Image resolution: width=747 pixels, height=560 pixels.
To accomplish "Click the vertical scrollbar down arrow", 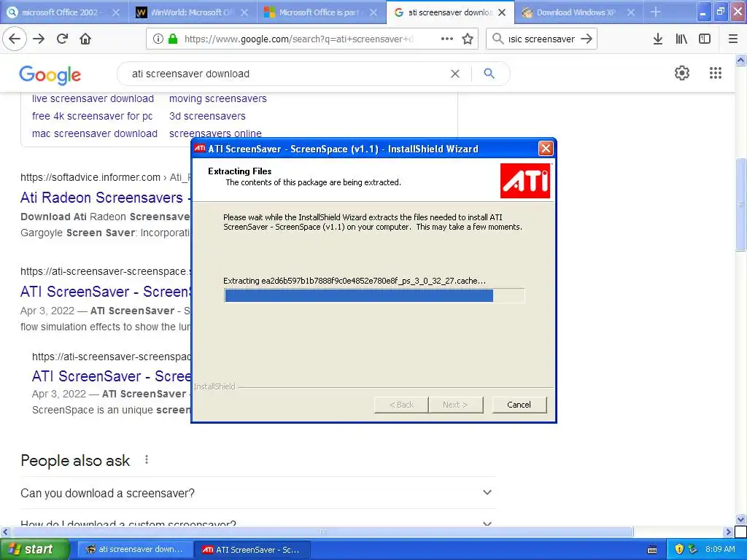I will pos(741,519).
